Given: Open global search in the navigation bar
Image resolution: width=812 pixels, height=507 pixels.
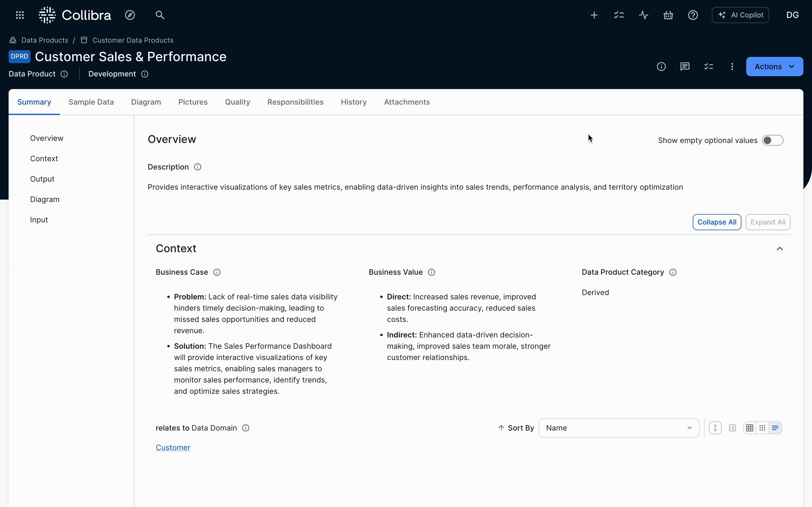Looking at the screenshot, I should click(160, 15).
